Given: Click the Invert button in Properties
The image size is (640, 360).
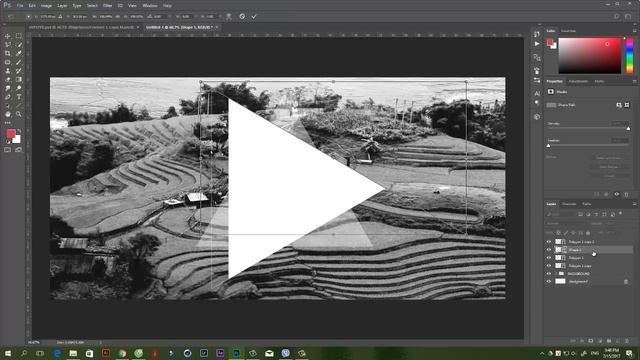Looking at the screenshot, I should click(609, 176).
